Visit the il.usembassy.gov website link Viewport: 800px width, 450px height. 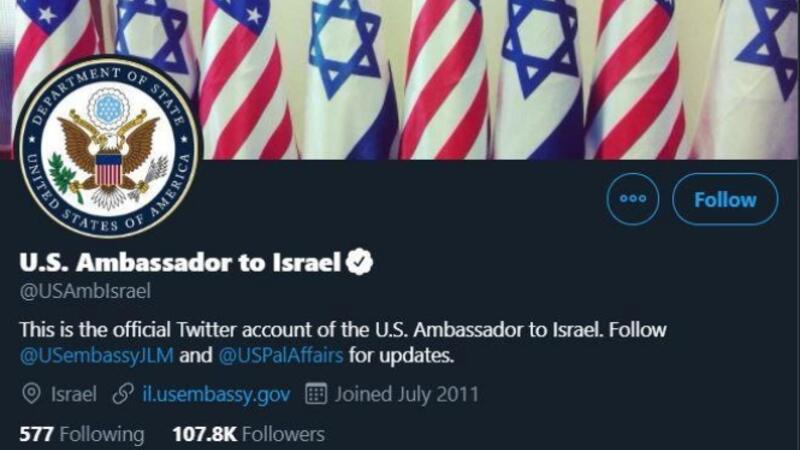point(216,394)
